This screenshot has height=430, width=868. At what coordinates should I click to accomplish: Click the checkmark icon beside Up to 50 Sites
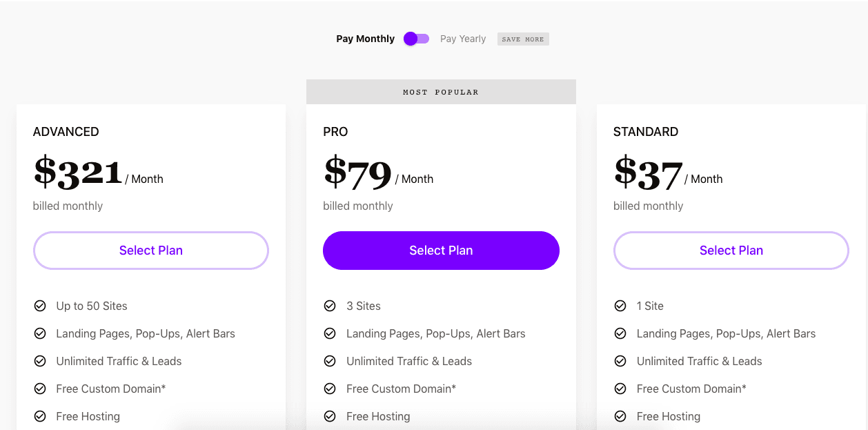tap(40, 306)
